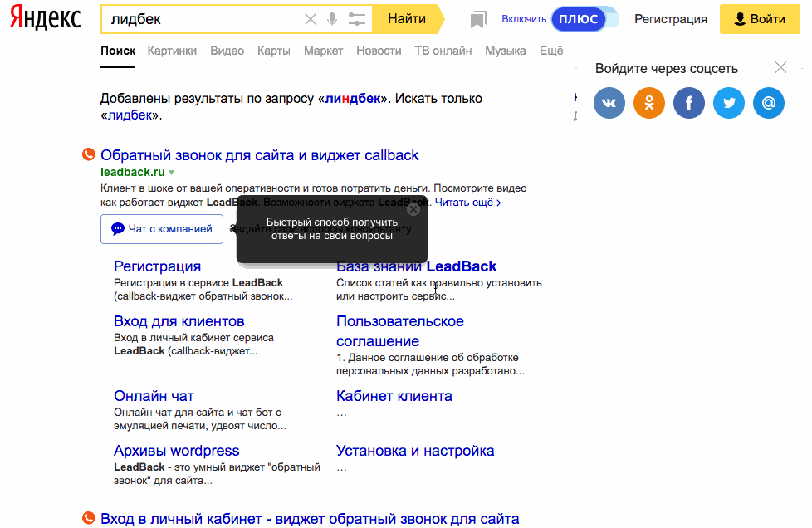Switch to the Видео tab
Image resolution: width=812 pixels, height=528 pixels.
click(x=227, y=51)
